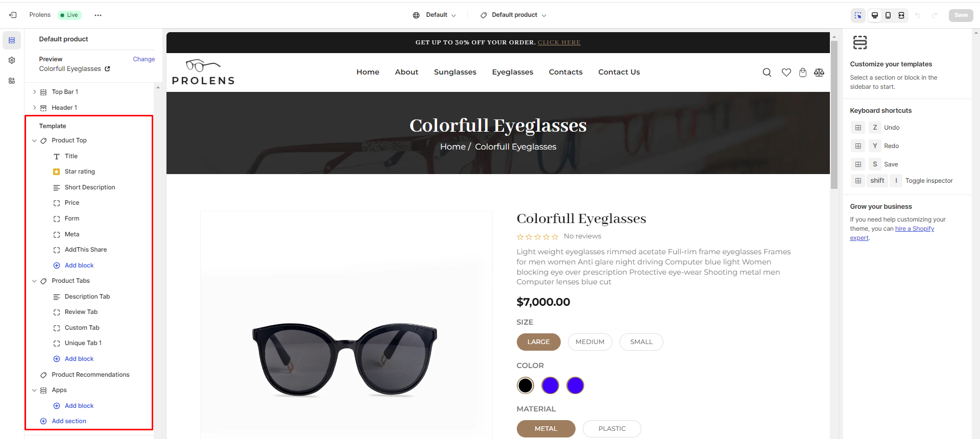The width and height of the screenshot is (980, 439).
Task: Select the PLASTIC material option
Action: tap(612, 429)
